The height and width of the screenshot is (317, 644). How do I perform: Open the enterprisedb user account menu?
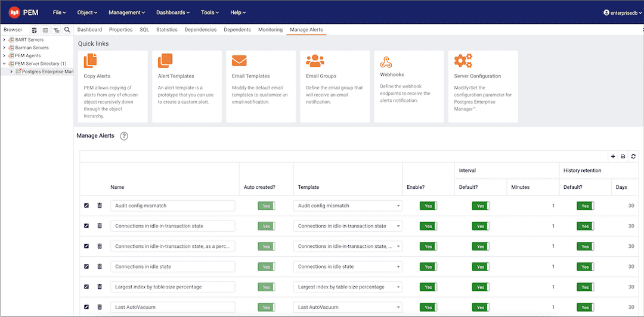(622, 13)
